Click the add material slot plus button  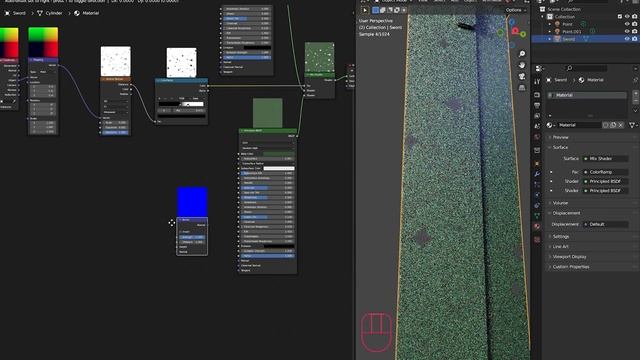(636, 94)
